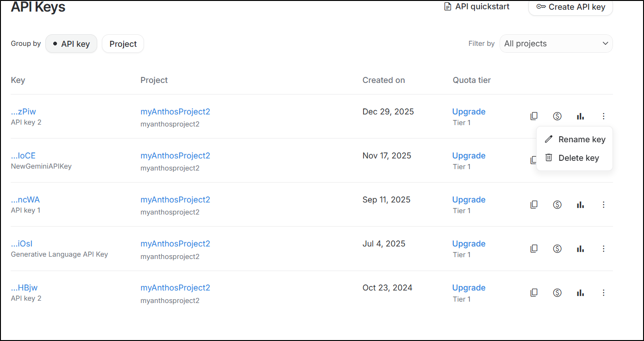Open the All projects filter dropdown
Image resolution: width=644 pixels, height=341 pixels.
pos(556,44)
